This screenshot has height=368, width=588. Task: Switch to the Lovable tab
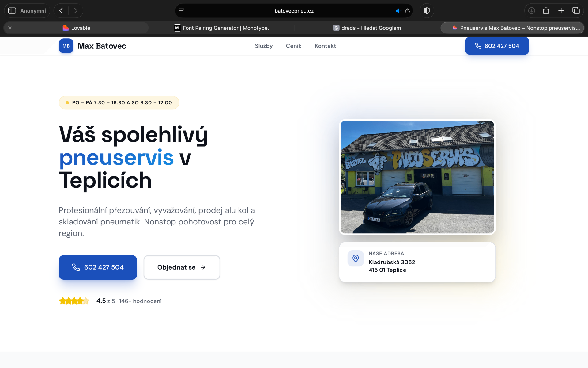76,28
